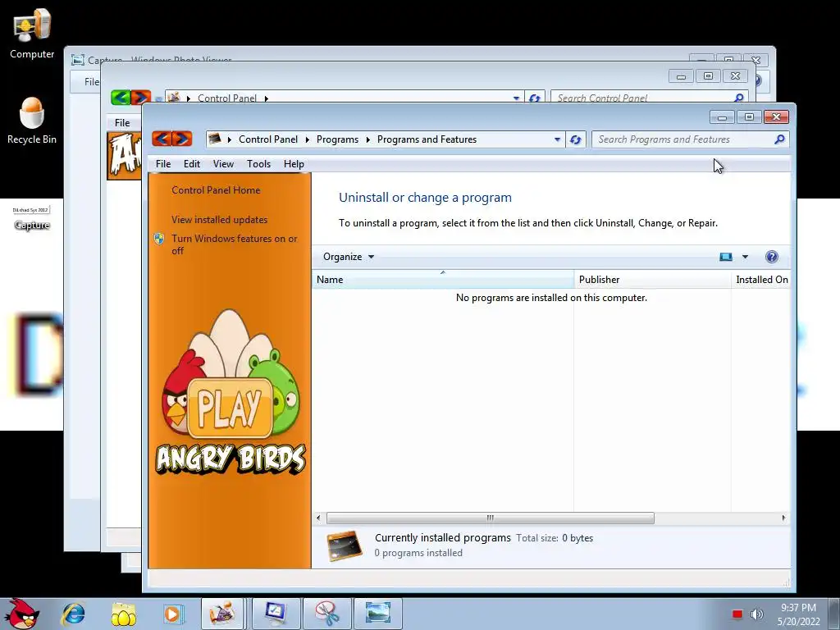This screenshot has width=840, height=630.
Task: Open View installed updates link
Action: coord(219,220)
